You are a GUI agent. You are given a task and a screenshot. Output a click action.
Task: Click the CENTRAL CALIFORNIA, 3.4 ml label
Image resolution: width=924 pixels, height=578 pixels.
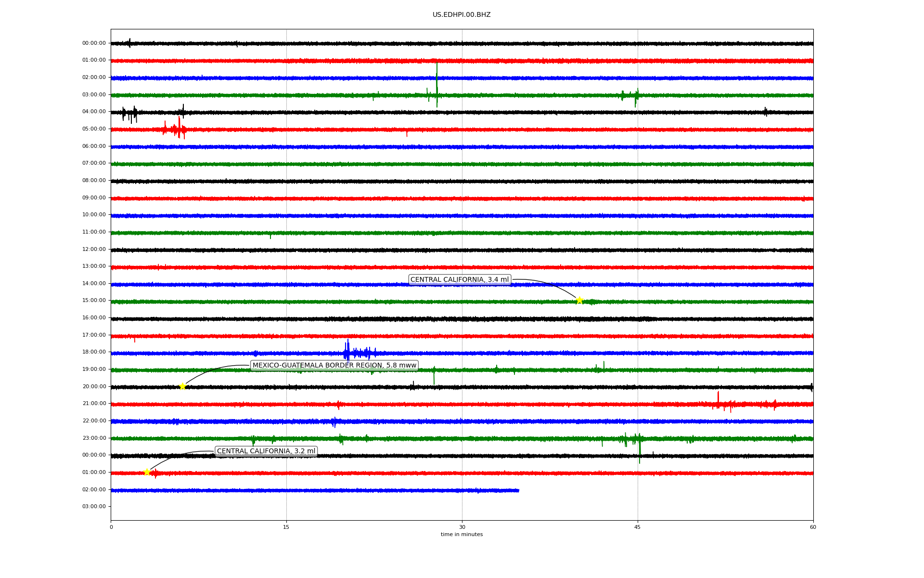click(459, 280)
